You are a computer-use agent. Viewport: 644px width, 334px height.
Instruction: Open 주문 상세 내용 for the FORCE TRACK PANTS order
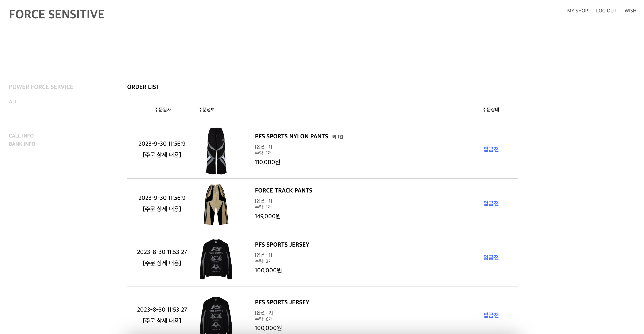point(162,209)
